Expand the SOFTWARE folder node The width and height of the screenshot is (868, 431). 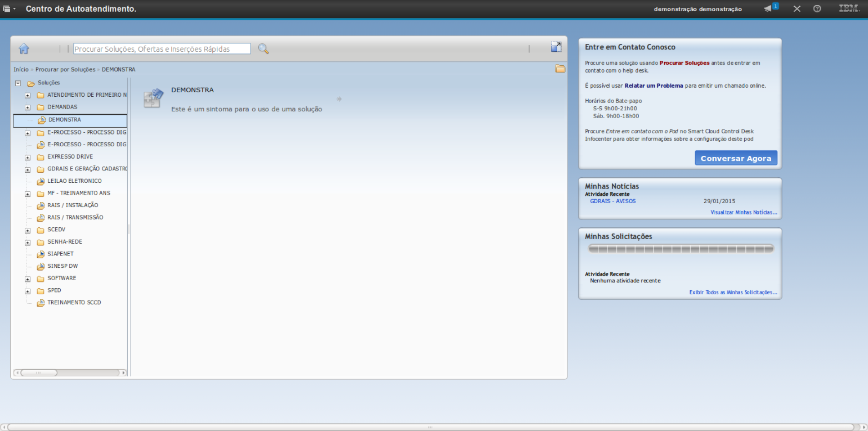[28, 279]
